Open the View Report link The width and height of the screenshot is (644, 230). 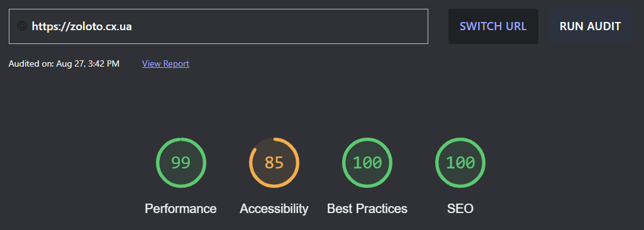(x=165, y=63)
